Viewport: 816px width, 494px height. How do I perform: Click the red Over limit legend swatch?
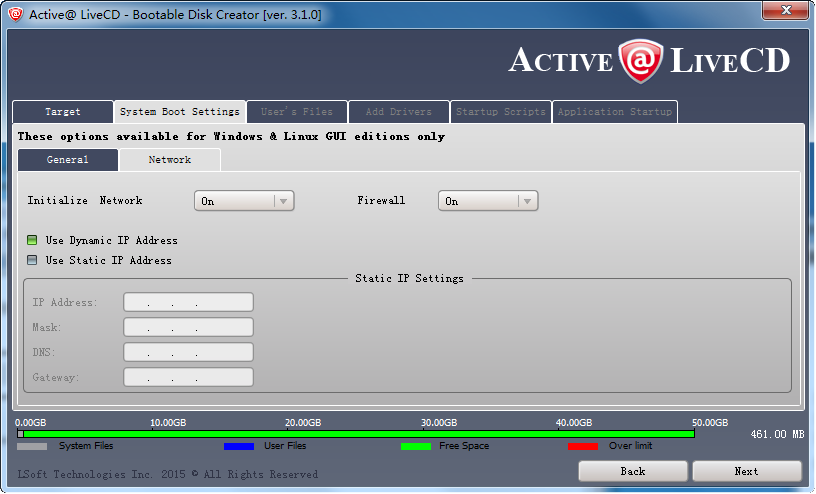click(x=583, y=447)
